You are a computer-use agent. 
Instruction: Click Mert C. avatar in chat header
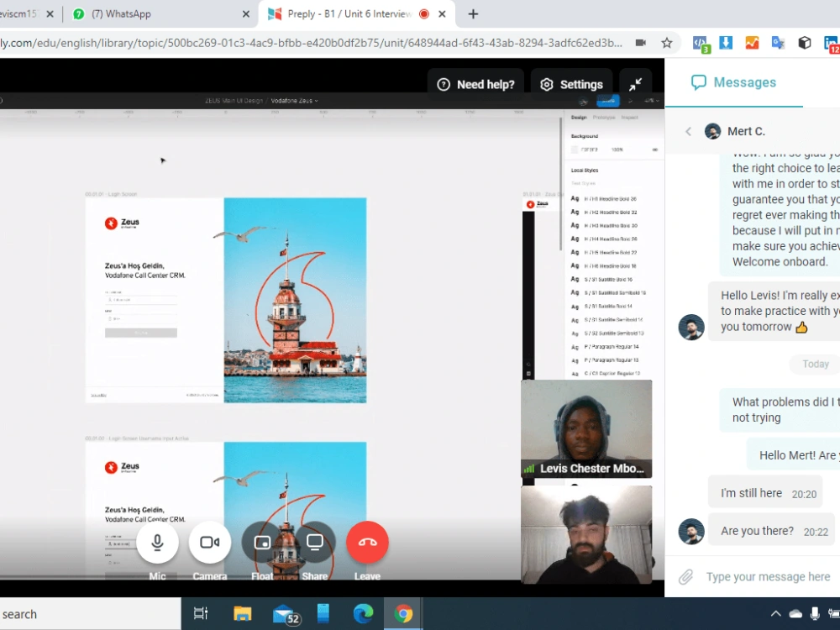pos(712,131)
